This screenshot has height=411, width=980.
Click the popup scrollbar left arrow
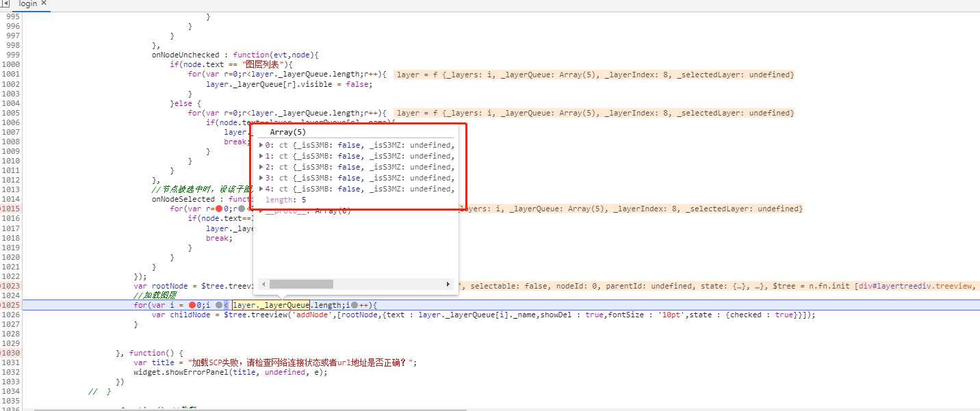coord(262,284)
